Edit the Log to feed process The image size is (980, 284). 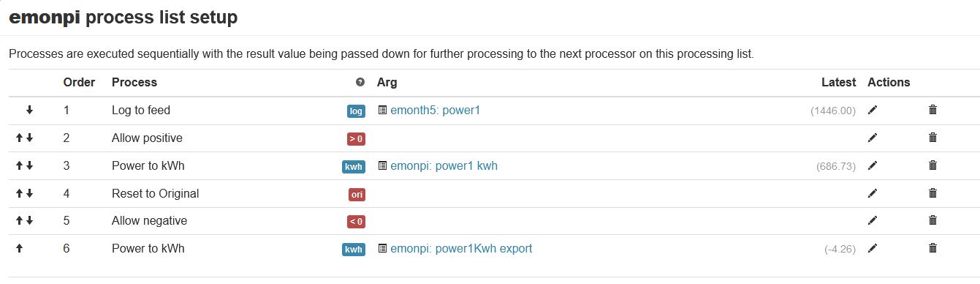[872, 110]
